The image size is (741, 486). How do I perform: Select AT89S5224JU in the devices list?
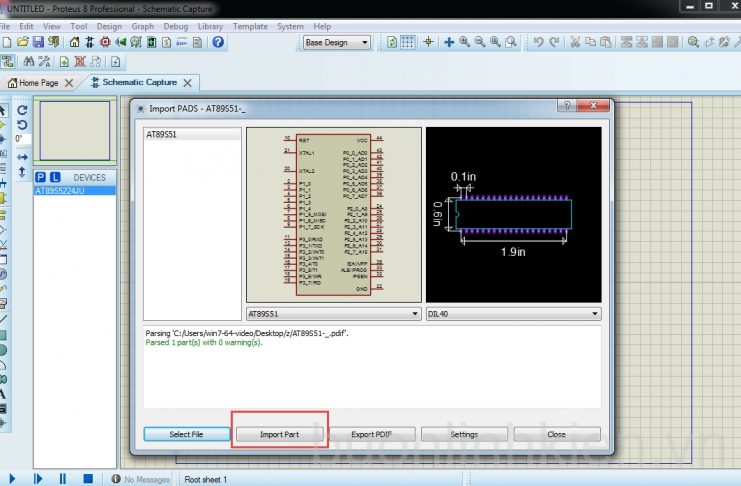tap(75, 191)
